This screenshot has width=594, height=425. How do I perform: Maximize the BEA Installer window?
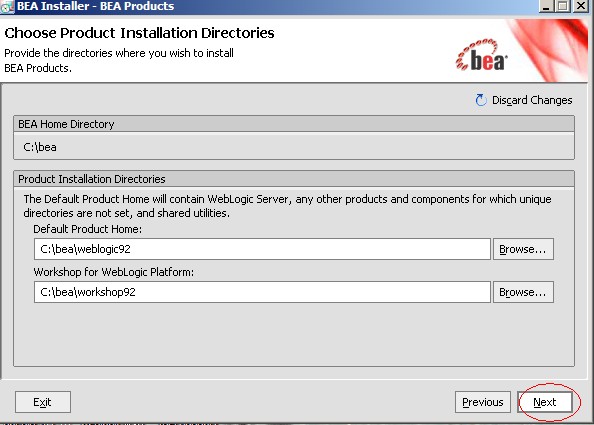563,6
